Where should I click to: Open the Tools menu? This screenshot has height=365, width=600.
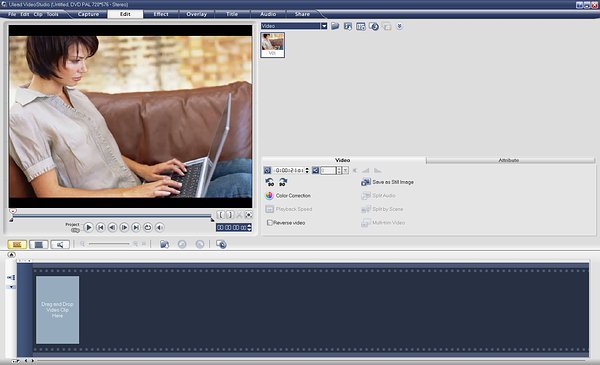pyautogui.click(x=52, y=14)
